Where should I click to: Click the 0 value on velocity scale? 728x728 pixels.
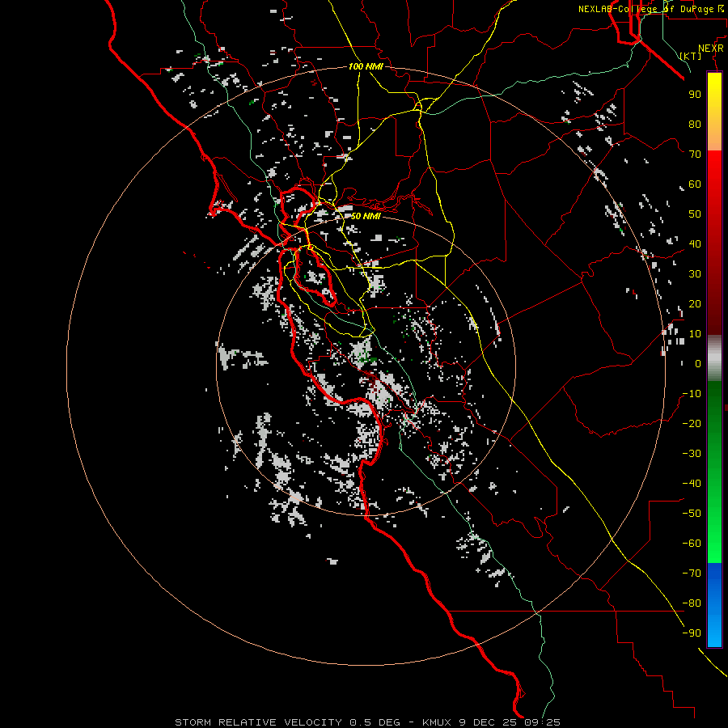click(698, 364)
